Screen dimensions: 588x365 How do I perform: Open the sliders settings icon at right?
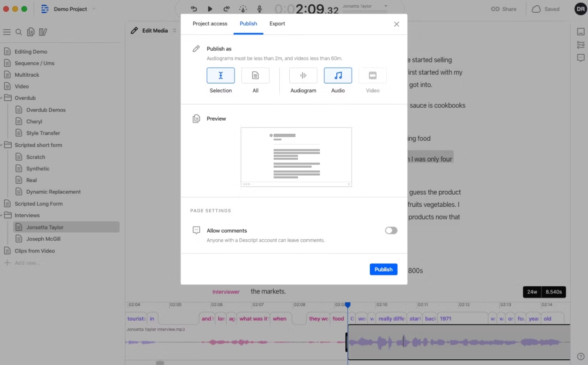pos(580,45)
